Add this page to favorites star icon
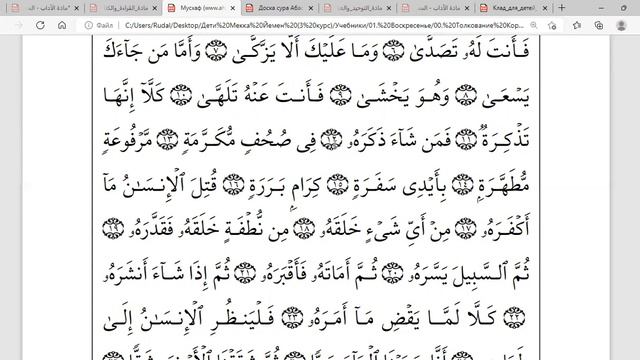 tap(552, 25)
